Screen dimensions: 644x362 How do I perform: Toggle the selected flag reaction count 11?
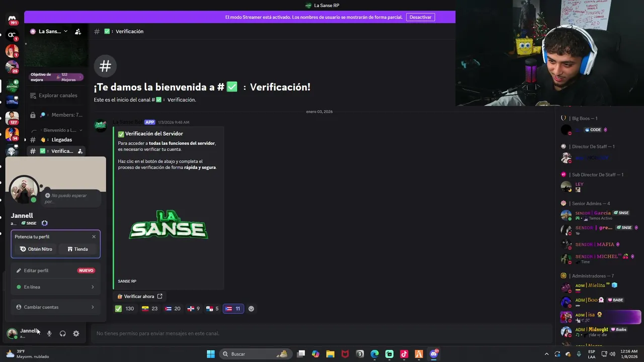tap(233, 309)
